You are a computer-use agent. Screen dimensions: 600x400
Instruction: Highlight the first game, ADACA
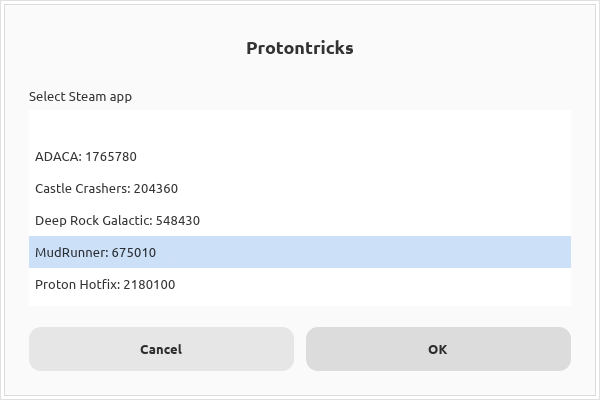86,156
